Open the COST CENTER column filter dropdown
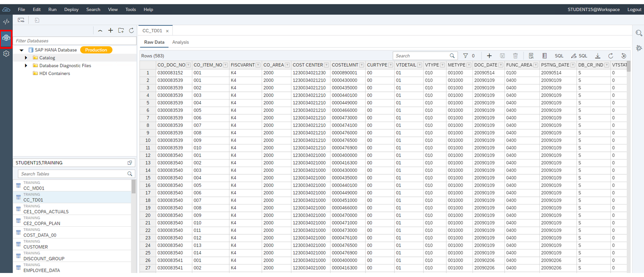The height and width of the screenshot is (277, 644). pos(326,65)
